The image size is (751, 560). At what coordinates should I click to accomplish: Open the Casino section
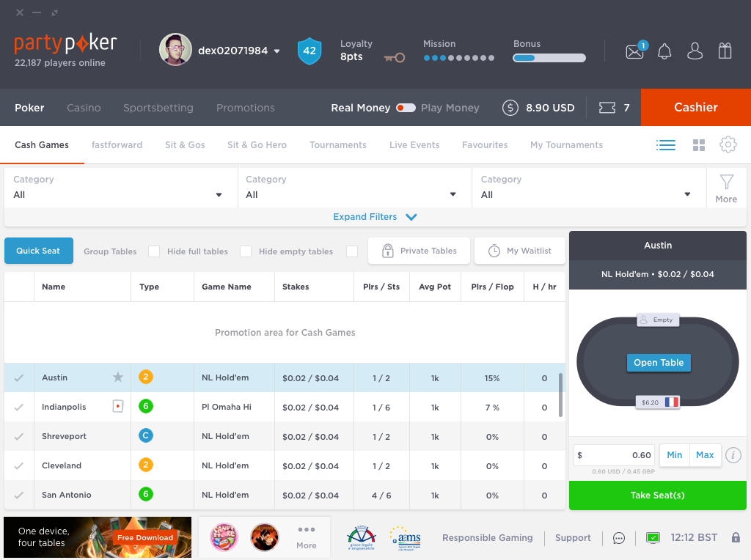pyautogui.click(x=84, y=108)
